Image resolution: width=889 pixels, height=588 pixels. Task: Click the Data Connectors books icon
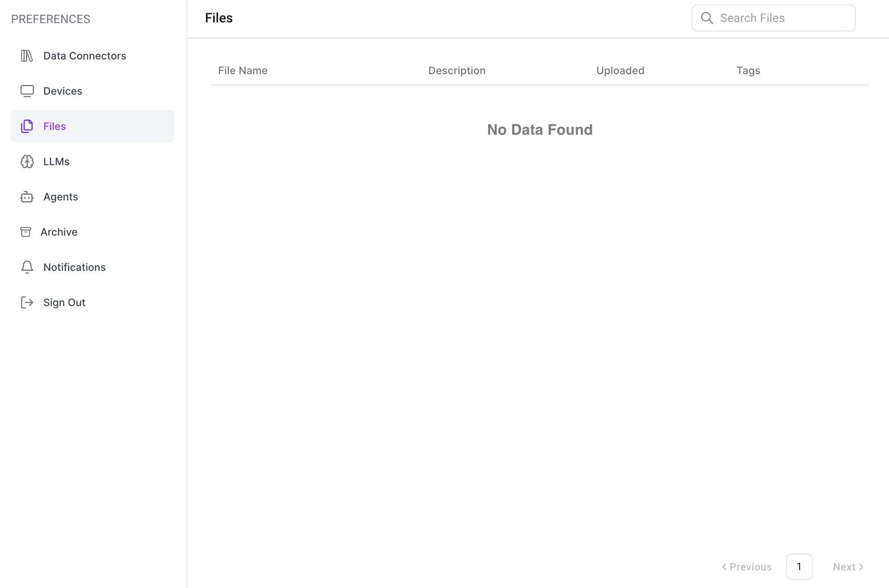pos(27,56)
